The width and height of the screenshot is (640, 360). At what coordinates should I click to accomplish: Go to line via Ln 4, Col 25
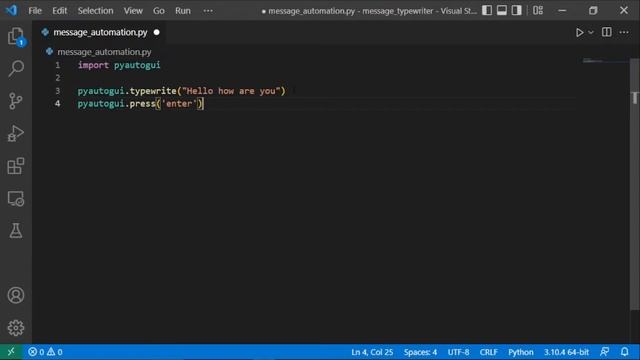coord(372,352)
